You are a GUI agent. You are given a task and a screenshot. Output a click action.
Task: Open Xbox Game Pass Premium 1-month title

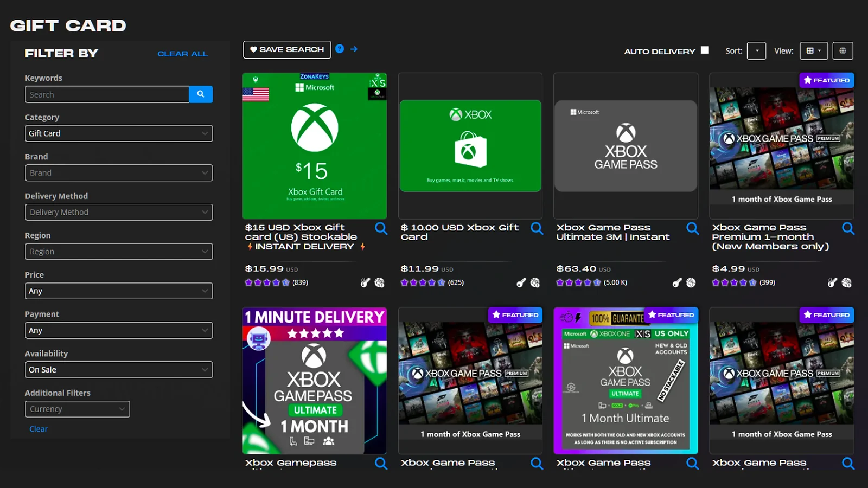pyautogui.click(x=770, y=237)
